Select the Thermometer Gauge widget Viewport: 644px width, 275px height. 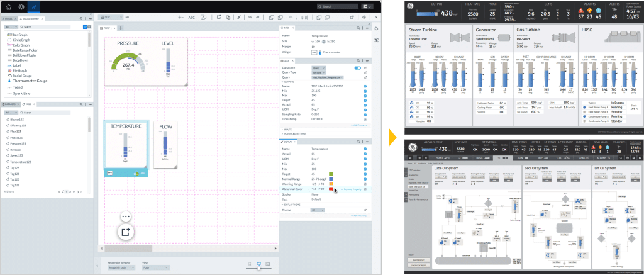[33, 81]
